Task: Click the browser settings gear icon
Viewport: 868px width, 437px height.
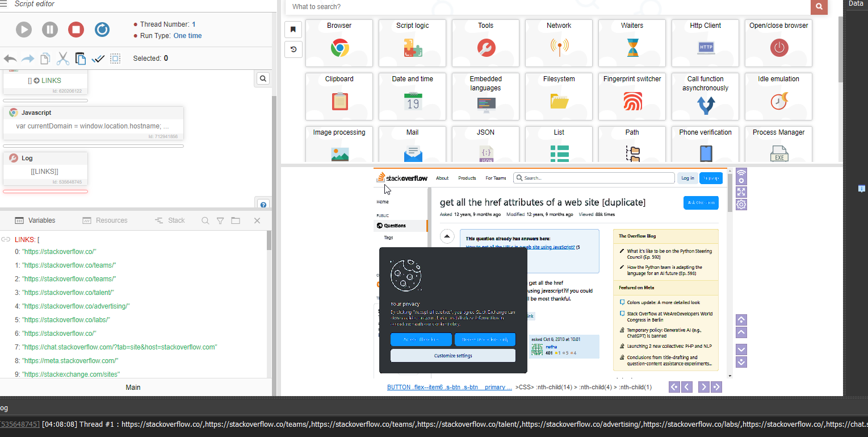Action: click(x=741, y=205)
